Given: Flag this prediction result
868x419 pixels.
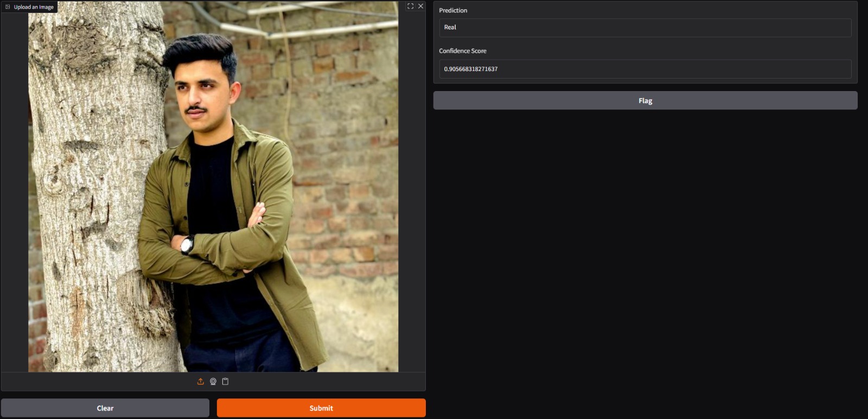Looking at the screenshot, I should tap(645, 101).
